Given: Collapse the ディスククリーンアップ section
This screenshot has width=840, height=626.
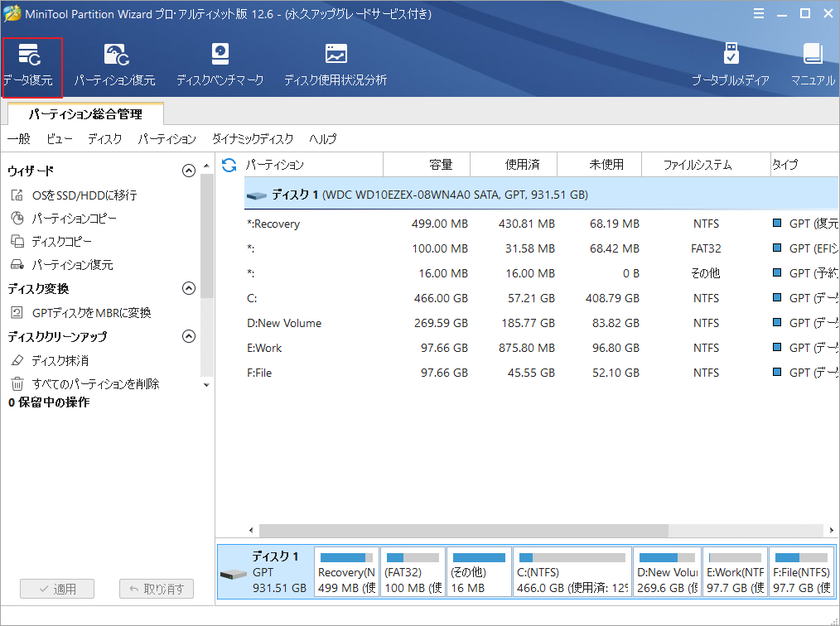Looking at the screenshot, I should coord(189,336).
